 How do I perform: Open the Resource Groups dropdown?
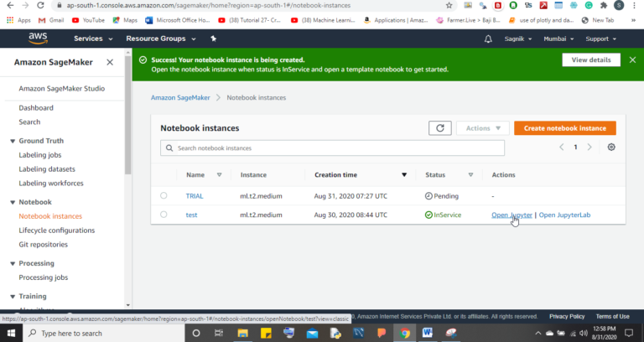(161, 39)
